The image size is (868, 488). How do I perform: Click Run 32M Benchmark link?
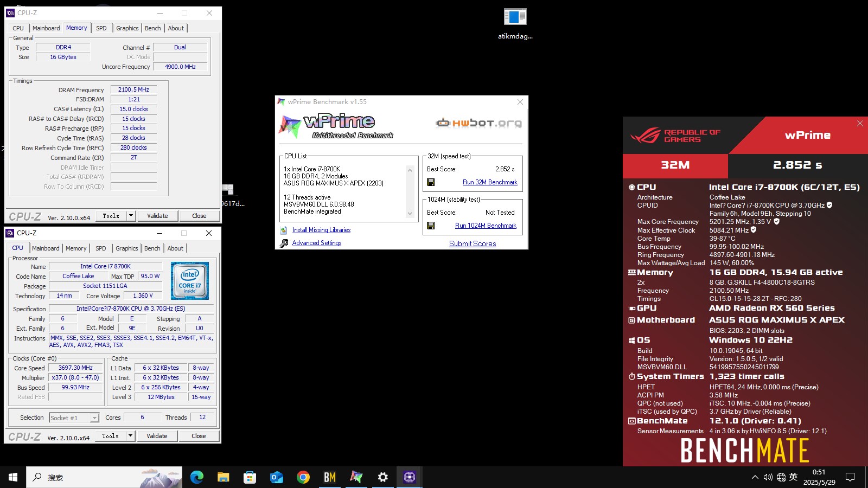[490, 182]
